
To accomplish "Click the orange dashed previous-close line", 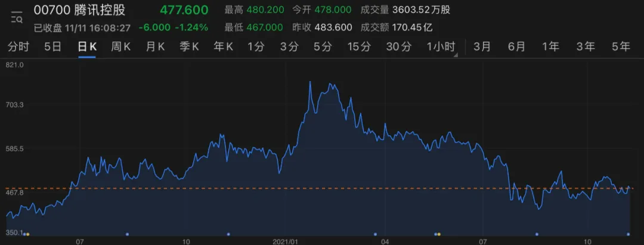I will 318,188.
